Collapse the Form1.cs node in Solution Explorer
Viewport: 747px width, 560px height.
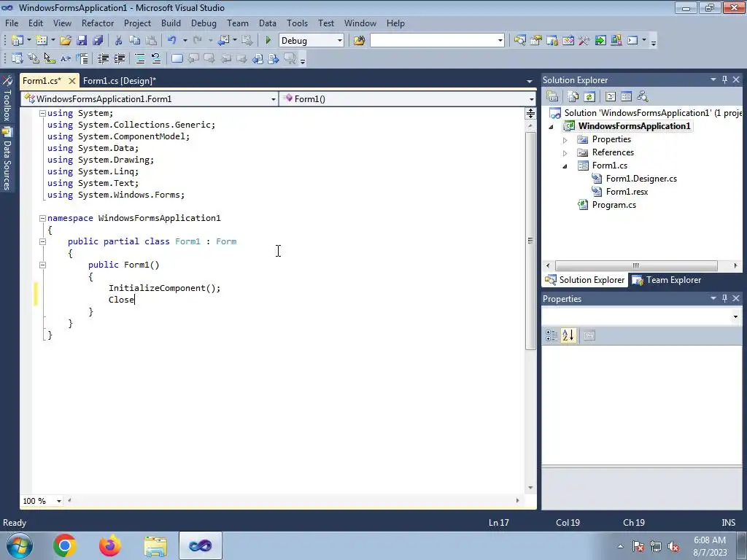[565, 166]
